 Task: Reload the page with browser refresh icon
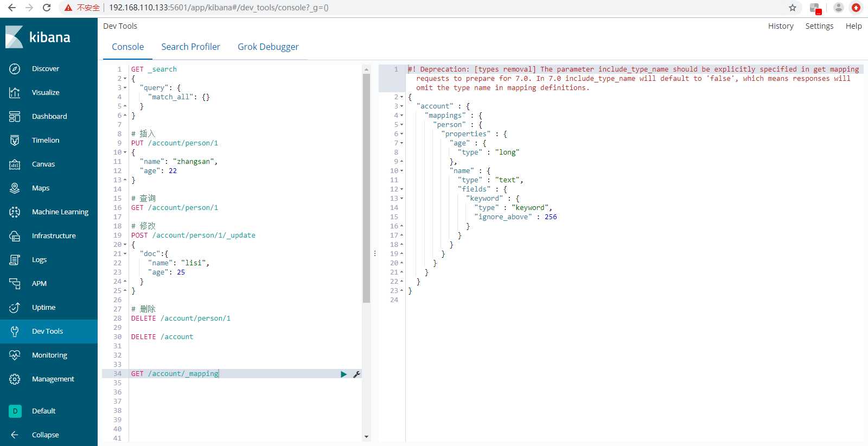click(47, 8)
